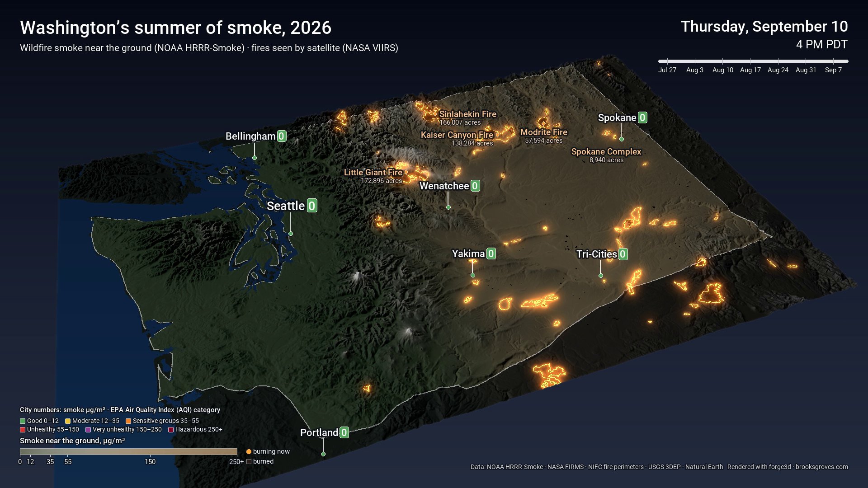Click the 166,007 acres text
Viewport: 868px width, 488px height.
[460, 122]
